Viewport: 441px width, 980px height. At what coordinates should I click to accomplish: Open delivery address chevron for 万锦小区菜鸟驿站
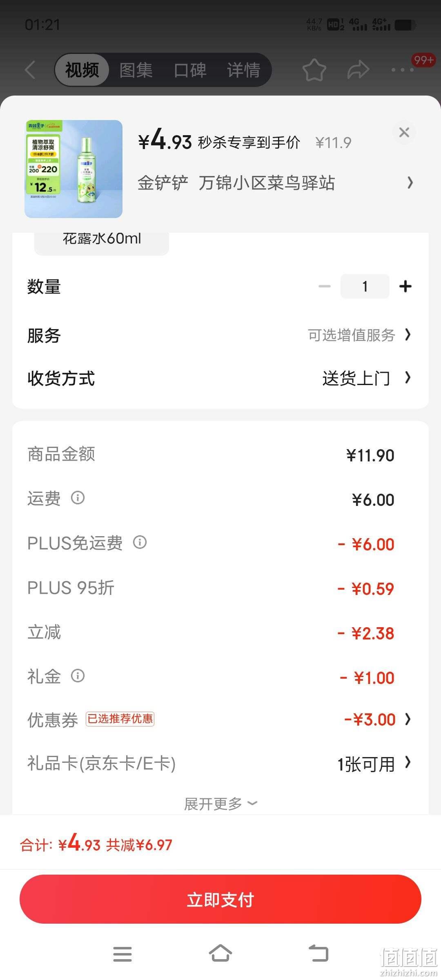(410, 183)
